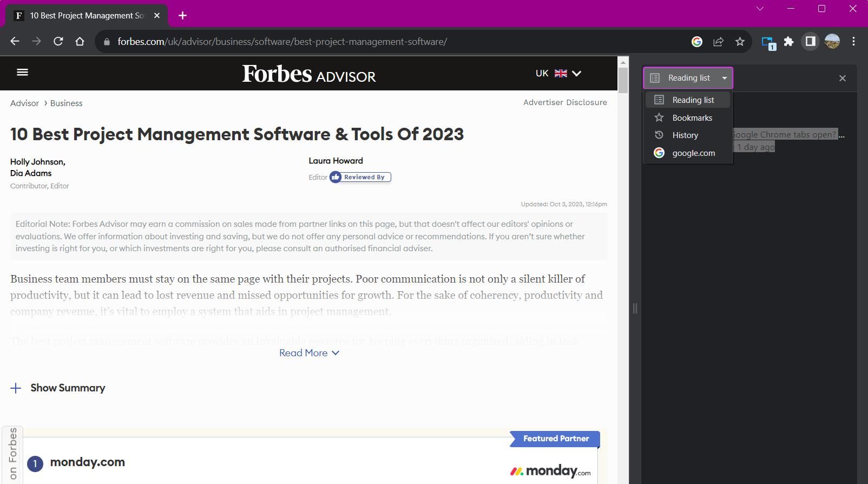Close the side panel
Viewport: 868px width, 484px height.
(842, 79)
